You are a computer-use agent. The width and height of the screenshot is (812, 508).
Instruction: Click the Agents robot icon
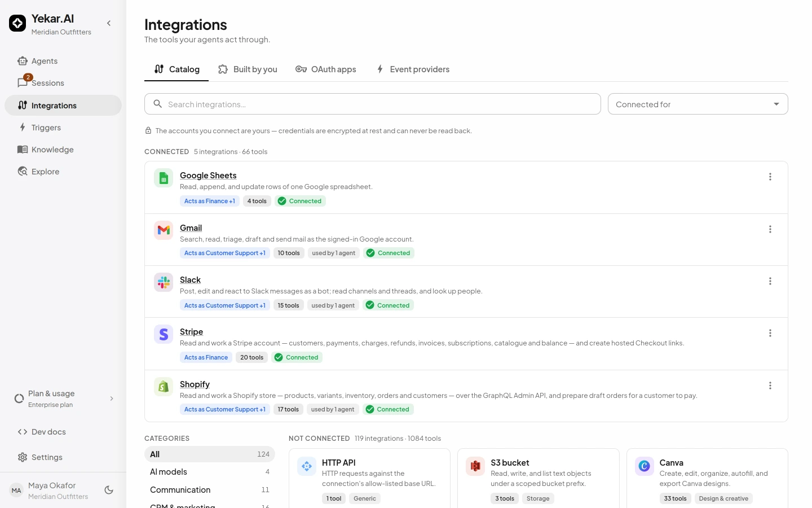coord(23,61)
